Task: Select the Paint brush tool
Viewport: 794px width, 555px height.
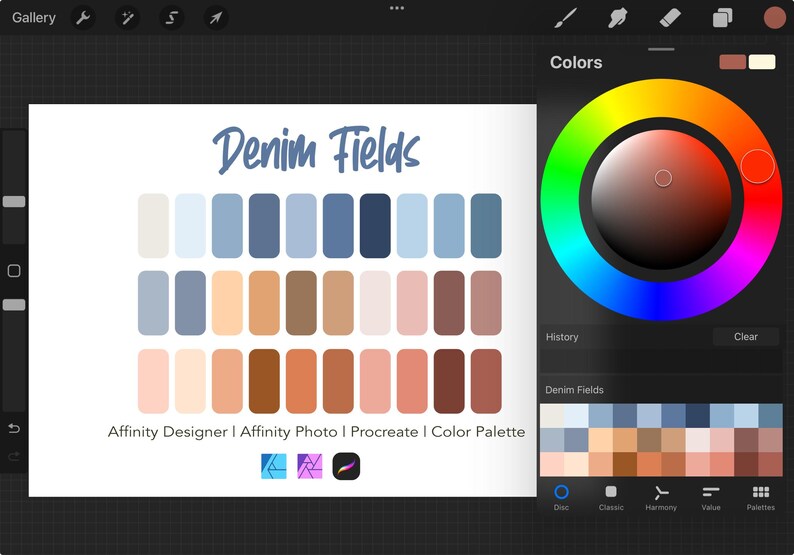Action: [566, 18]
